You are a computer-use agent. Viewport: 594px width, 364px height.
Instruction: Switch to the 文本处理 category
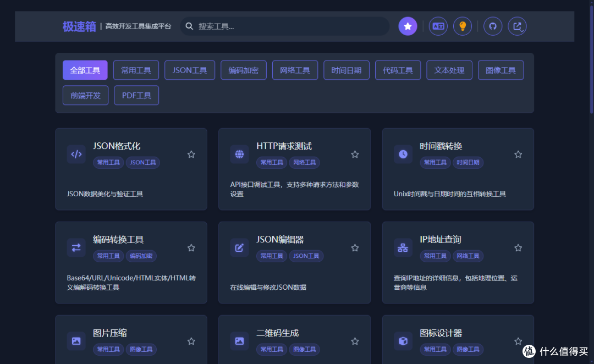coord(449,70)
